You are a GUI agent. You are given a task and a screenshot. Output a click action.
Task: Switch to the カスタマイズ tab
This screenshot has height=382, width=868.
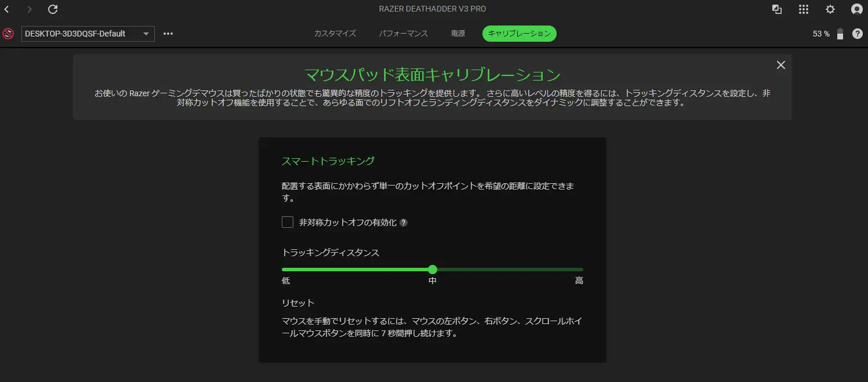click(335, 34)
